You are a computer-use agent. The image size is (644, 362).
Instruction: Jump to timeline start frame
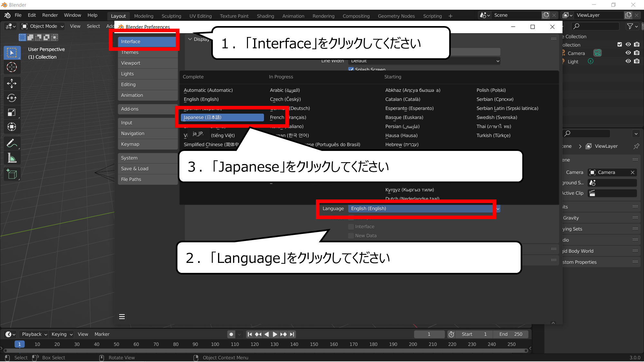coord(250,334)
